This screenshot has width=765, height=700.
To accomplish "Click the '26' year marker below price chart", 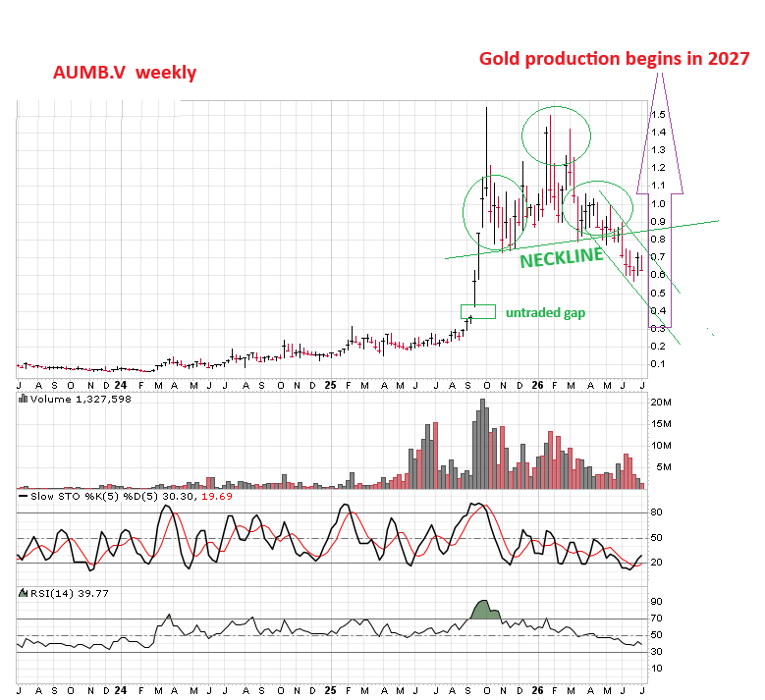I will 537,386.
